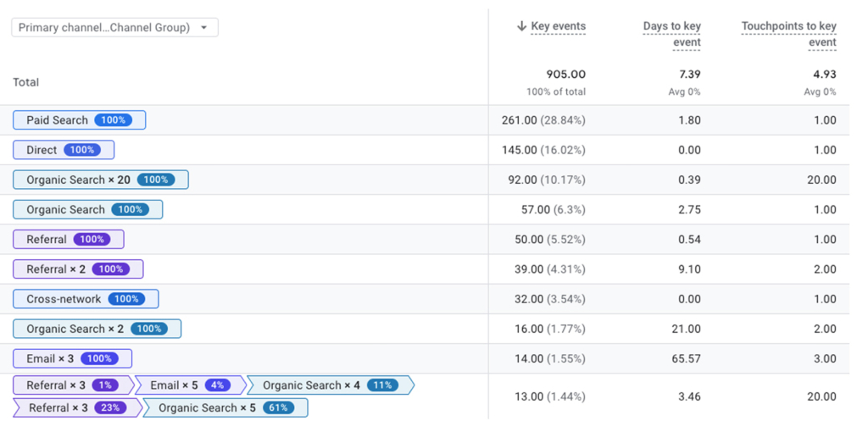This screenshot has height=443, width=868.
Task: Click the Cross-network chip
Action: pos(86,299)
